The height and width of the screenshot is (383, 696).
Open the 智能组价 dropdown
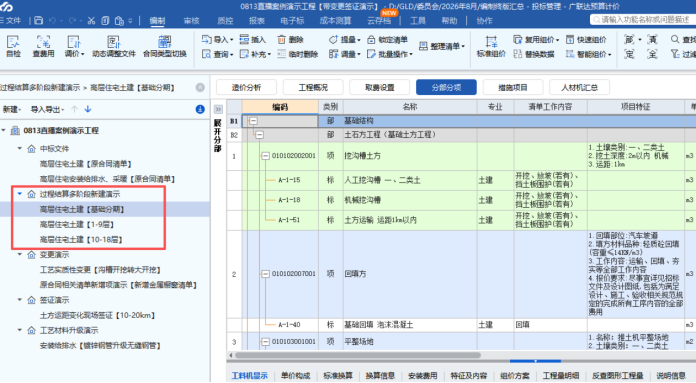pos(589,54)
